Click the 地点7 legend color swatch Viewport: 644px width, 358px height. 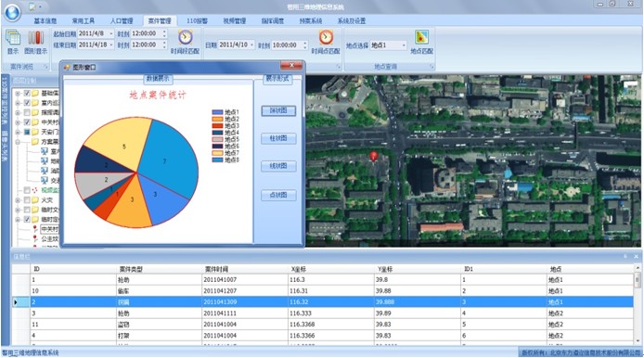pos(217,153)
